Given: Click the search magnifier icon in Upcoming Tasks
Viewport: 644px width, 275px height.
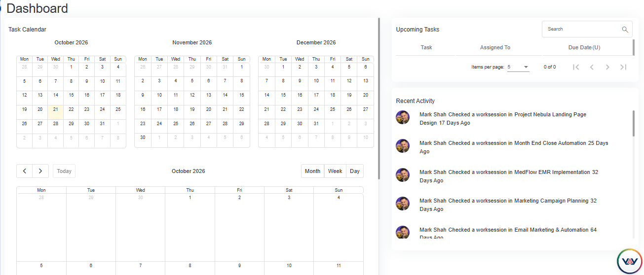Looking at the screenshot, I should click(625, 29).
